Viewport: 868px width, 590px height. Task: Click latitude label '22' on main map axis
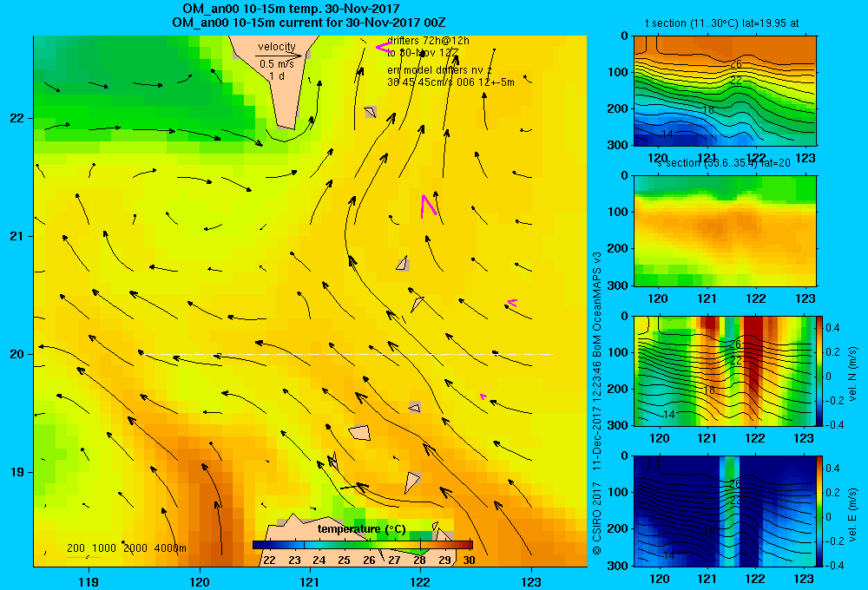click(x=16, y=118)
